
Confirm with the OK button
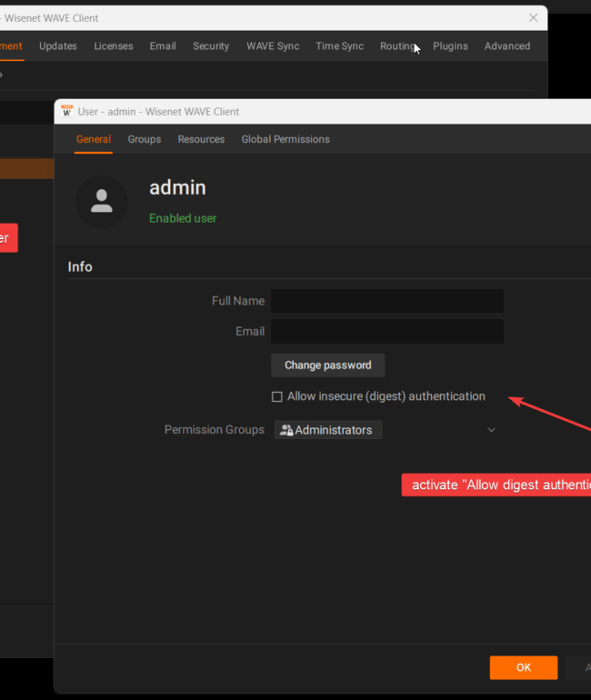523,667
